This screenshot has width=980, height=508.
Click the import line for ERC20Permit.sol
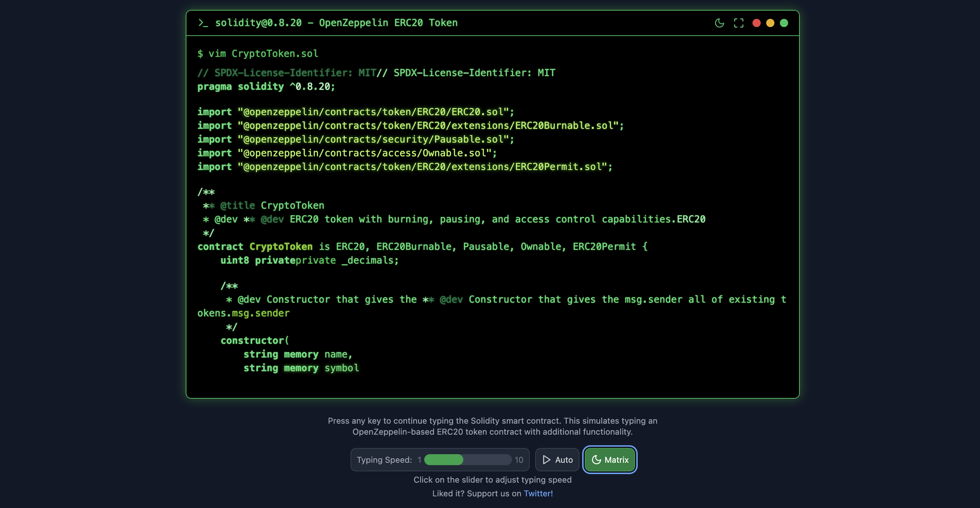(405, 167)
